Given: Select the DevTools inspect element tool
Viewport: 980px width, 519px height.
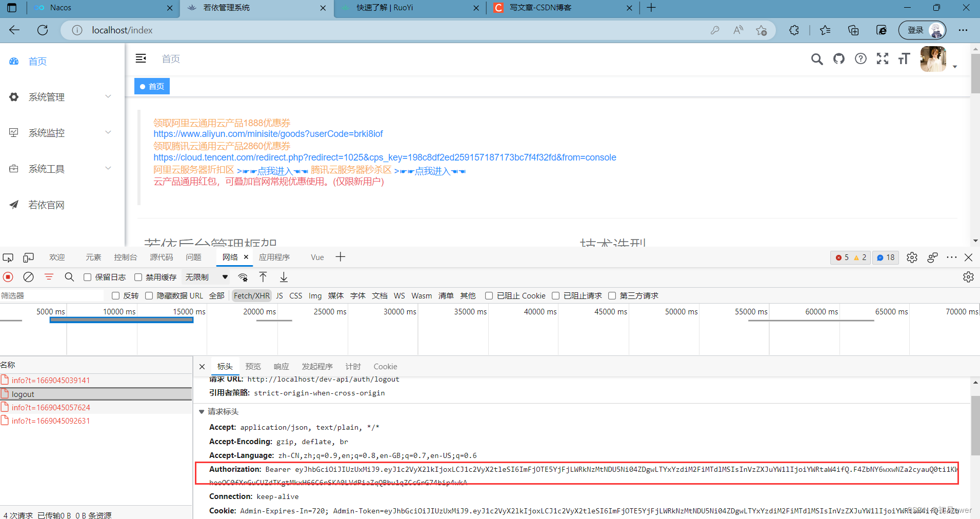Looking at the screenshot, I should coord(8,257).
